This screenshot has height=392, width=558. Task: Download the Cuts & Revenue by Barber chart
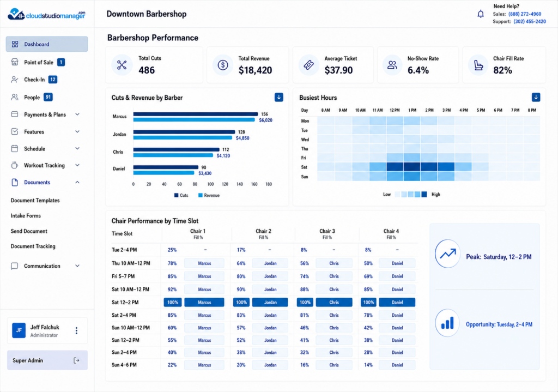tap(278, 97)
